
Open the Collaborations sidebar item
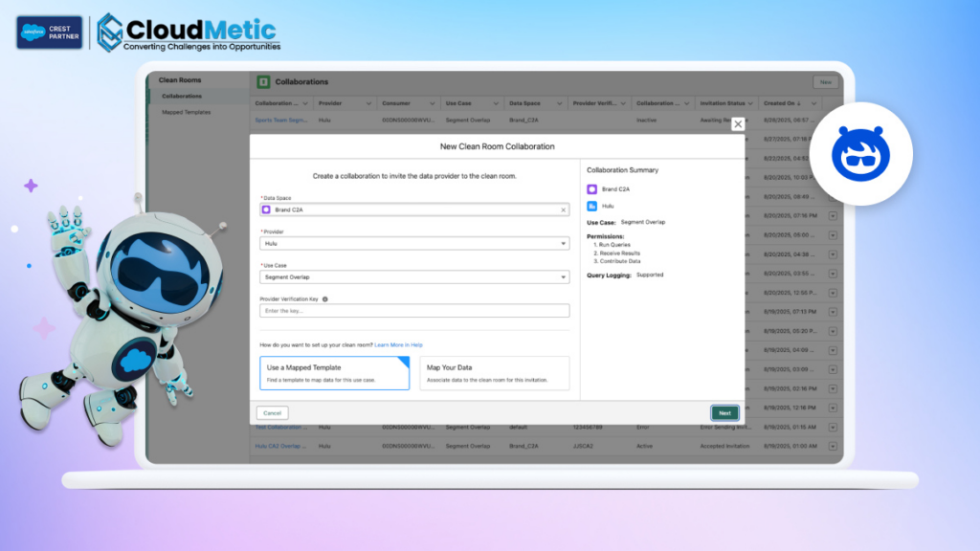[x=182, y=97]
